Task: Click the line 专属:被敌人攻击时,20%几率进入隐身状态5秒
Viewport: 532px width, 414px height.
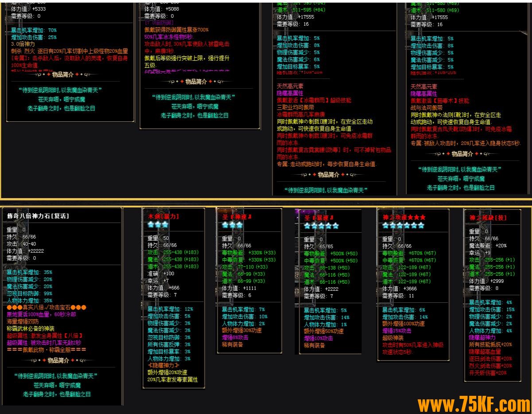Action: point(466,143)
